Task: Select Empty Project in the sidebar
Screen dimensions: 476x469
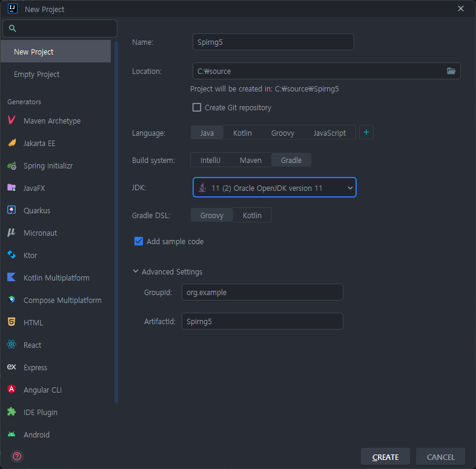Action: coord(56,74)
